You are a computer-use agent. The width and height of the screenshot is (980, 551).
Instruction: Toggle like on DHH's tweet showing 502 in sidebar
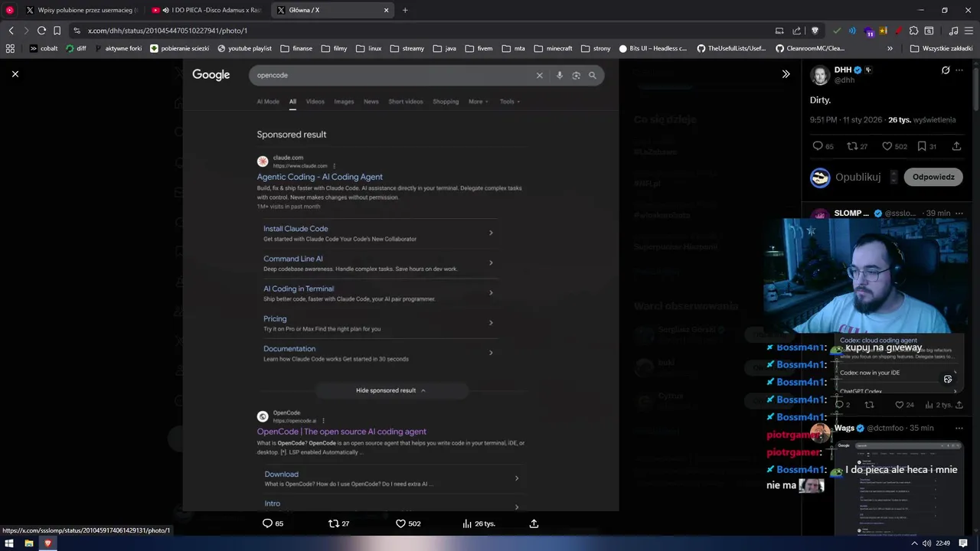[887, 146]
